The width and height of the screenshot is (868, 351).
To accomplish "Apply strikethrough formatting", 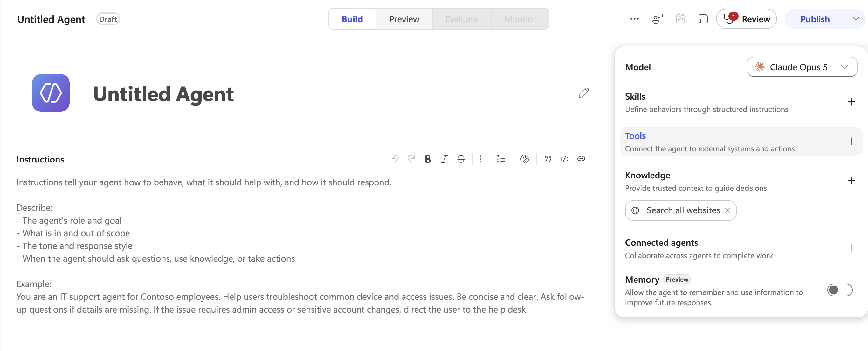I will pos(461,159).
